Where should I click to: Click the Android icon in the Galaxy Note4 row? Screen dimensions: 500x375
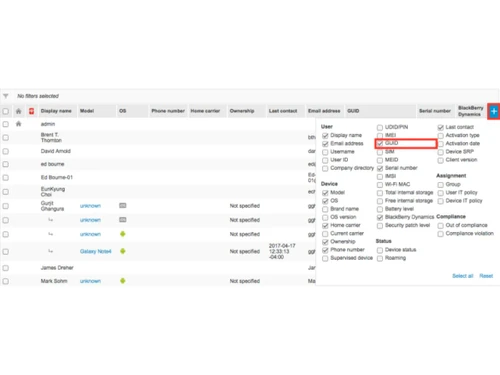pyautogui.click(x=123, y=251)
